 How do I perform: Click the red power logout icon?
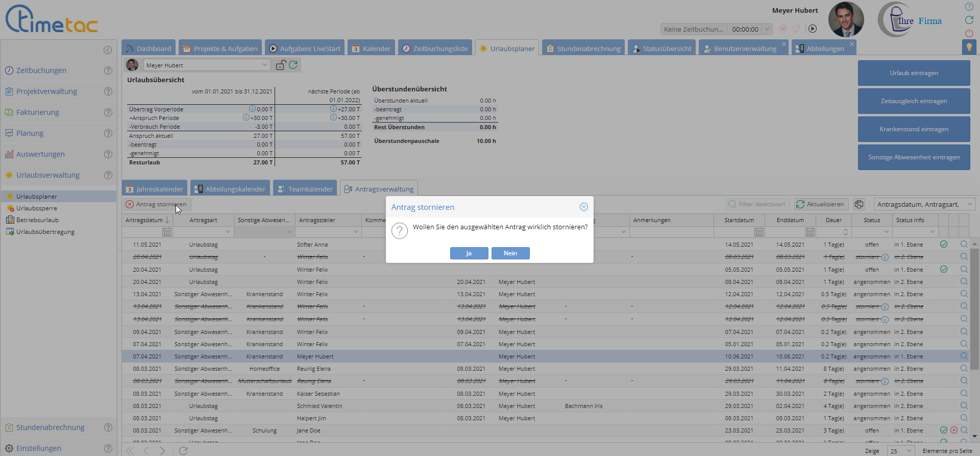(x=969, y=33)
